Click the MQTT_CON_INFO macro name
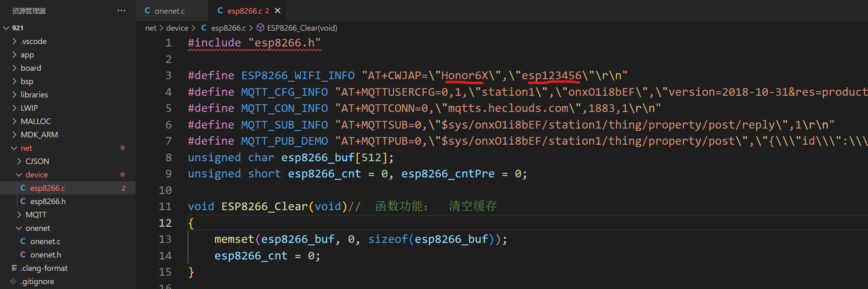The width and height of the screenshot is (868, 289). (284, 108)
